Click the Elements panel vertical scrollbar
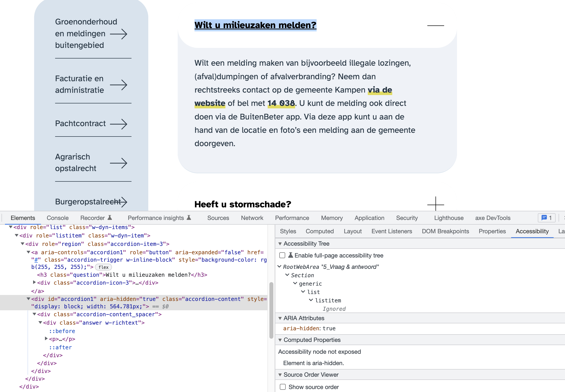The image size is (565, 392). (x=271, y=310)
